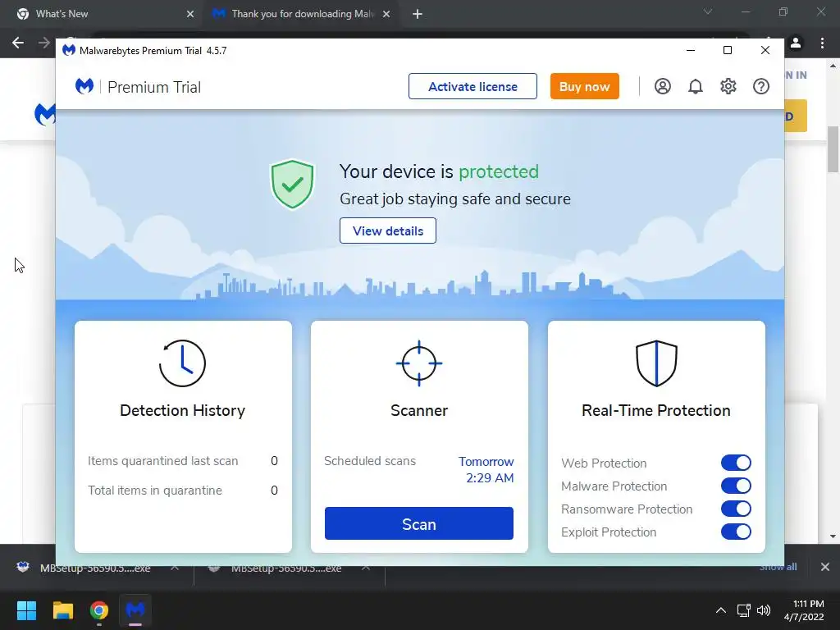Image resolution: width=840 pixels, height=630 pixels.
Task: Click Total items in quarantine row
Action: click(x=183, y=491)
